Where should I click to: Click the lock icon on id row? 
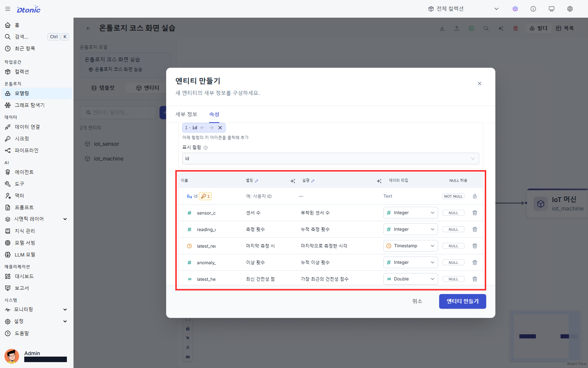click(475, 196)
